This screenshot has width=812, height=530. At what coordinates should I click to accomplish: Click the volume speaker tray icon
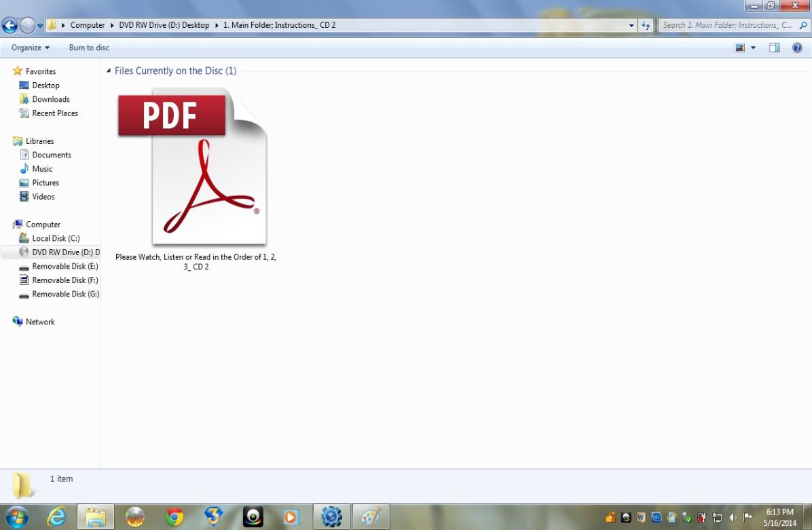(x=733, y=517)
